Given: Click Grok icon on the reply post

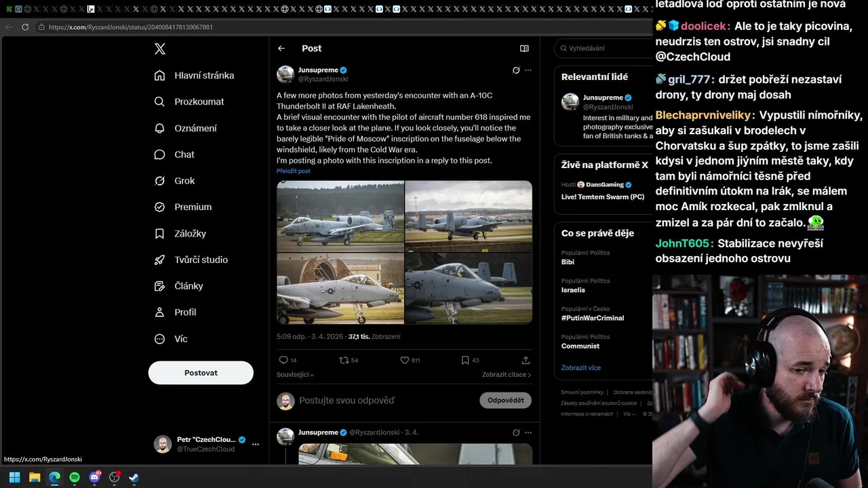Looking at the screenshot, I should pos(516,432).
